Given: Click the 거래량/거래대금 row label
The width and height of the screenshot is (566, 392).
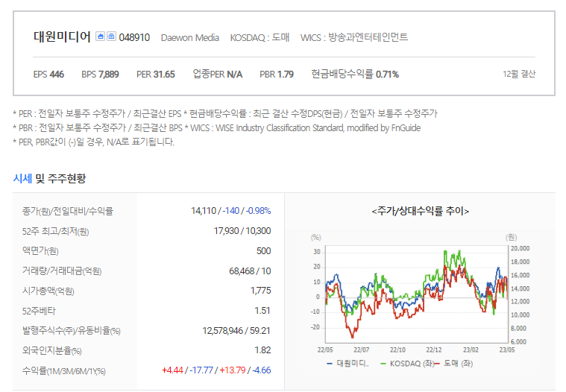Looking at the screenshot, I should [62, 271].
